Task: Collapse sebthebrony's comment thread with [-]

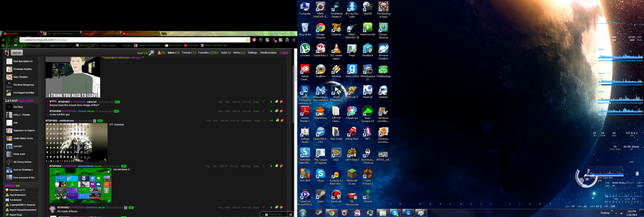Action: (x=95, y=121)
